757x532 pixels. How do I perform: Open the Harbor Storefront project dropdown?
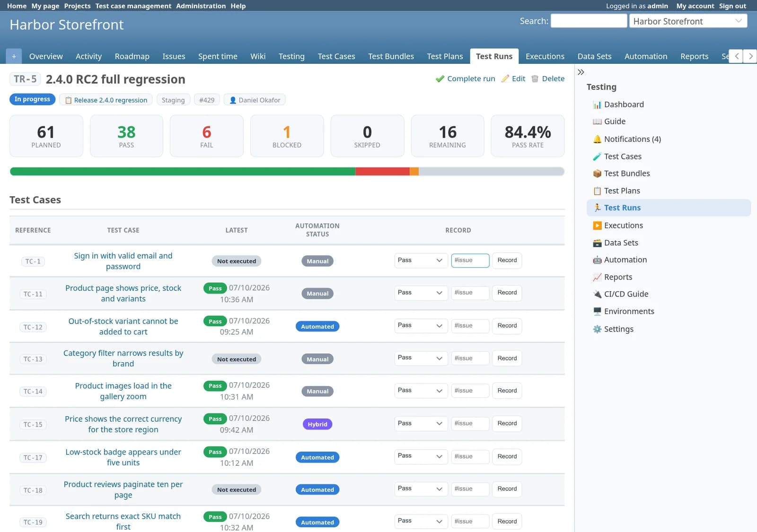coord(688,21)
